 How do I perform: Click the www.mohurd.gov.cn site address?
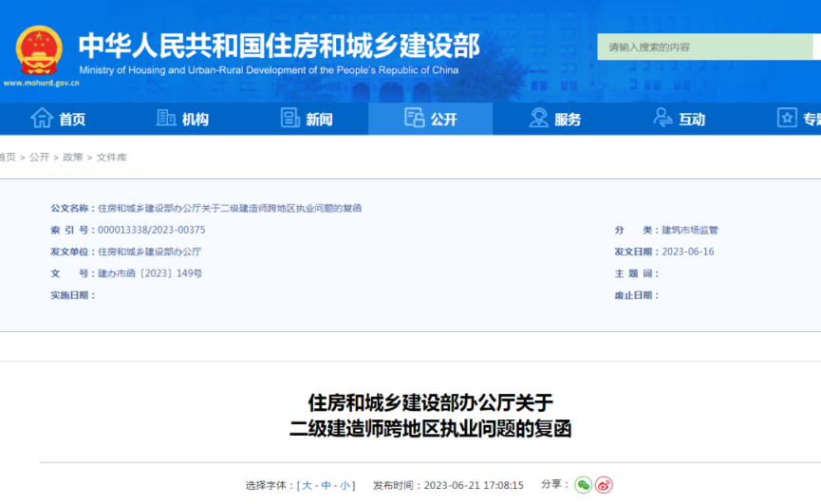tap(41, 83)
